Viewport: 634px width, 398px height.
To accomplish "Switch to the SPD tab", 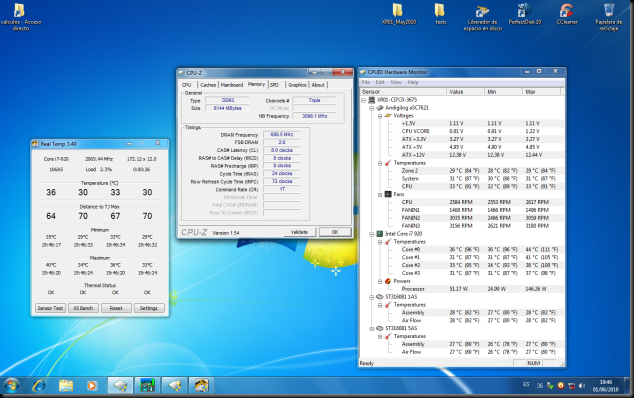I will pyautogui.click(x=275, y=85).
